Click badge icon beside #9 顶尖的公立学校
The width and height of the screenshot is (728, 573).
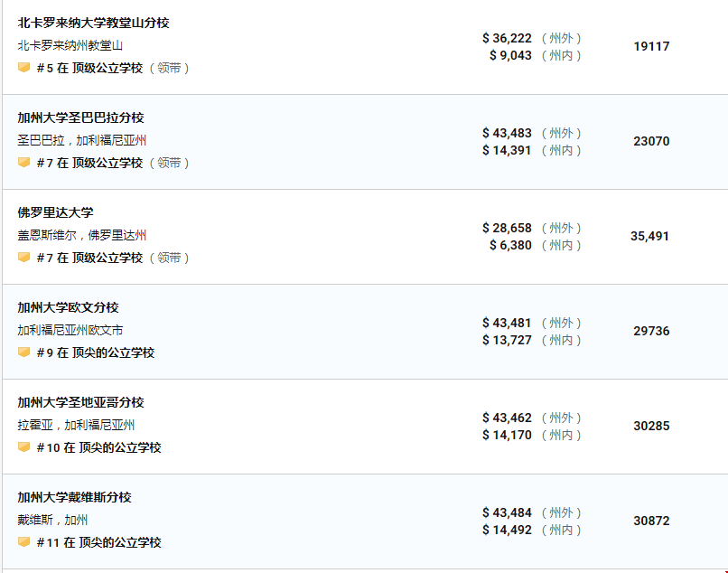click(x=24, y=352)
